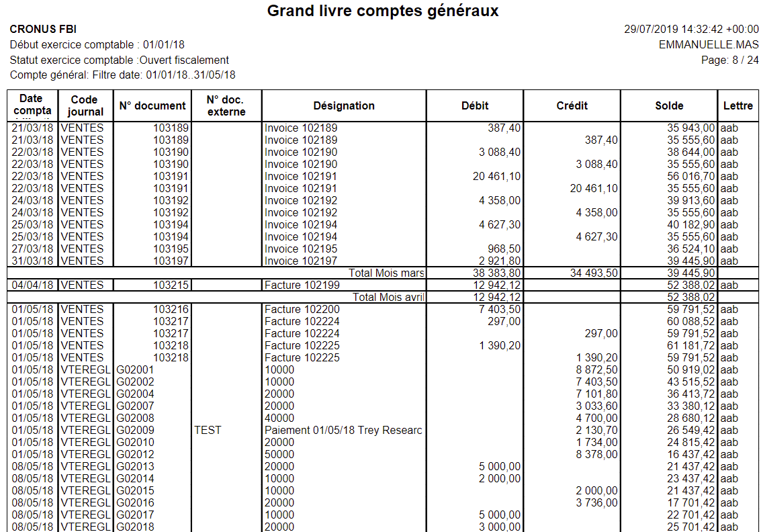Viewport: 763px width, 532px height.
Task: Select the Lettre column header
Action: coord(738,105)
